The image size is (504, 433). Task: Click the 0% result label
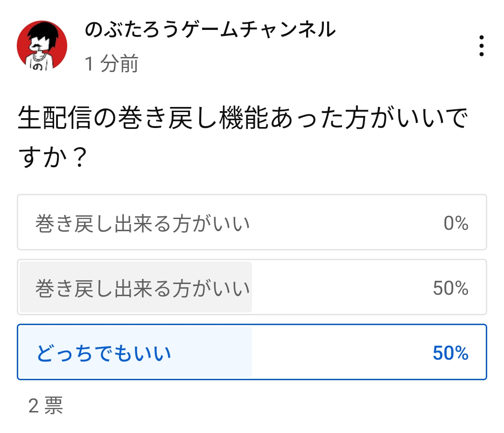pyautogui.click(x=456, y=224)
